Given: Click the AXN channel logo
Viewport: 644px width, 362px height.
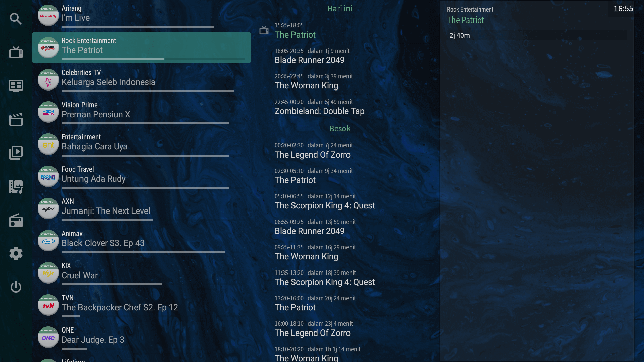Looking at the screenshot, I should 48,208.
